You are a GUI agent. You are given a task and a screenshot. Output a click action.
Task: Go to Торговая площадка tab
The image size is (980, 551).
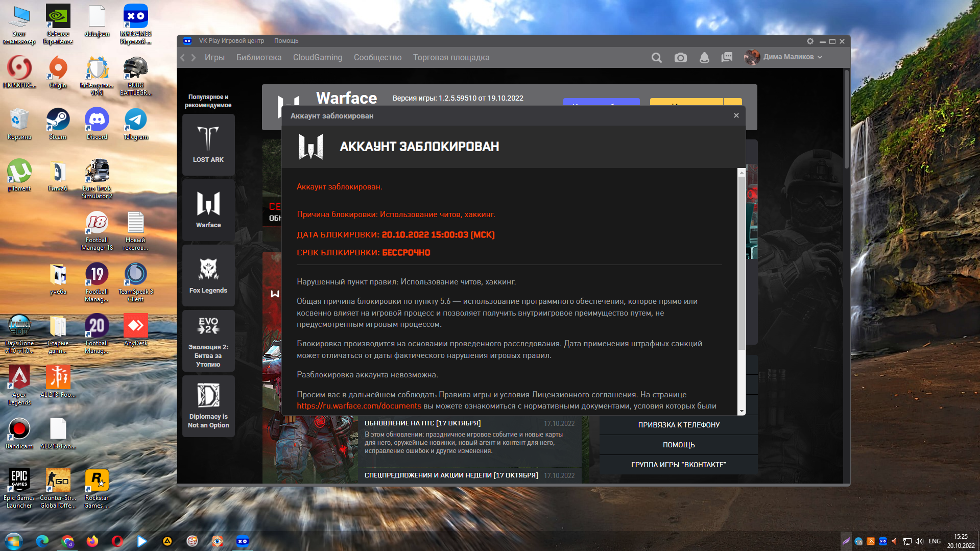coord(451,58)
